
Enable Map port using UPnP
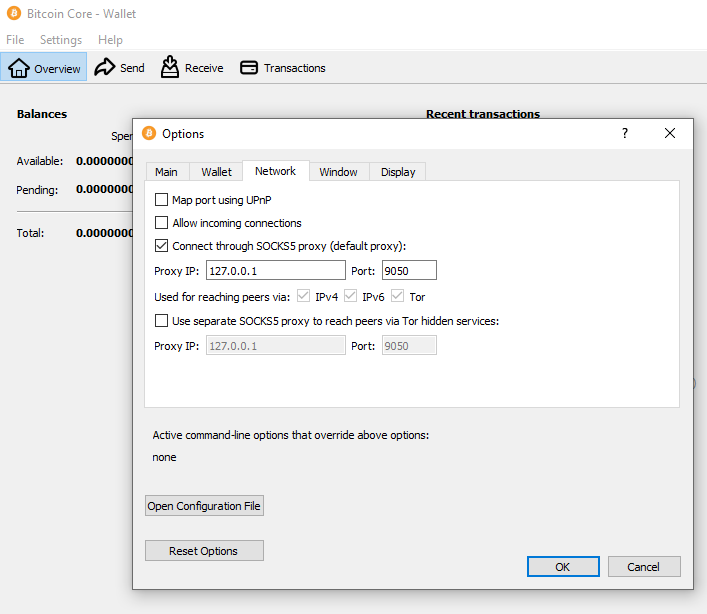[161, 200]
